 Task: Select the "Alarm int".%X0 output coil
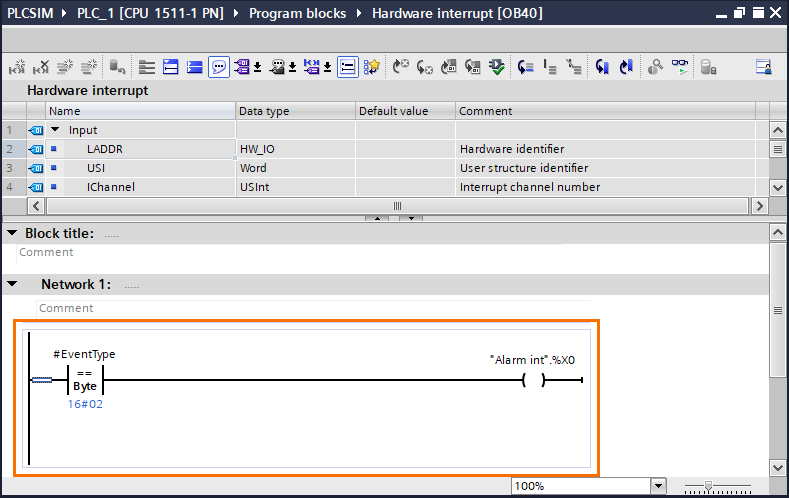(x=533, y=380)
